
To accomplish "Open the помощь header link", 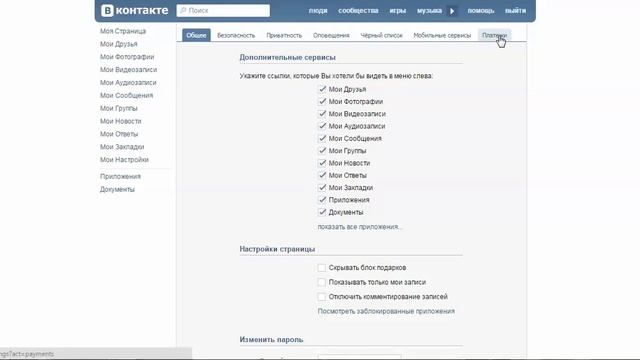I will (481, 11).
